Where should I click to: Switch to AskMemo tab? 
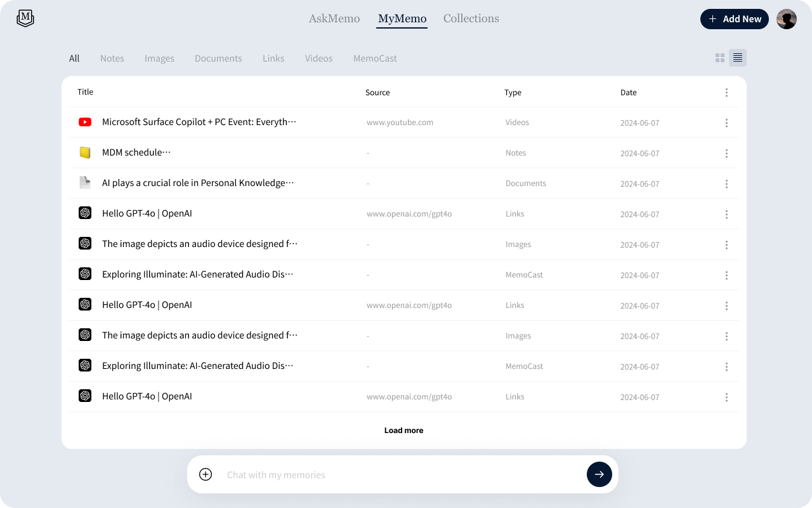click(x=334, y=18)
